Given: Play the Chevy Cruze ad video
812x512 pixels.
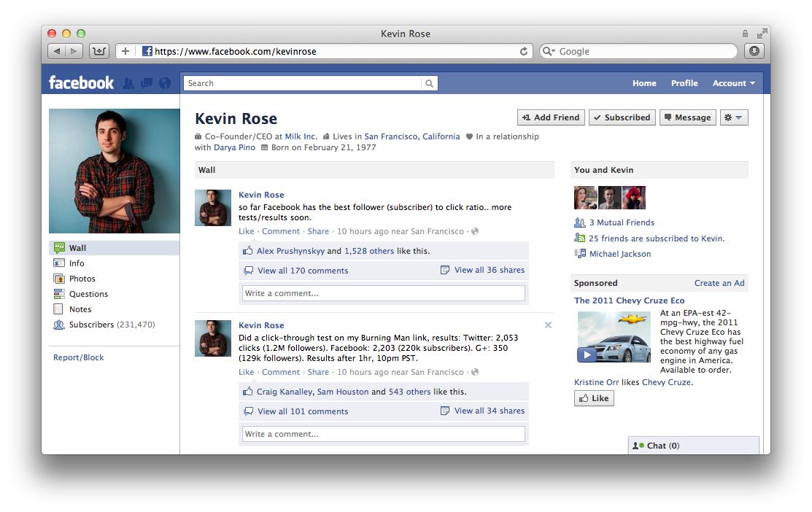Looking at the screenshot, I should (587, 355).
